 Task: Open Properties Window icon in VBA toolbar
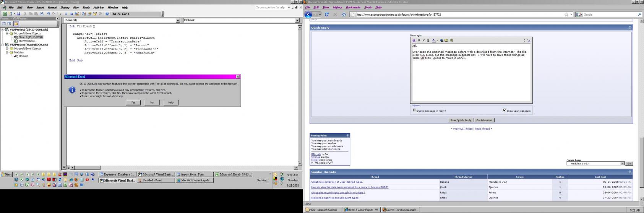(89, 14)
